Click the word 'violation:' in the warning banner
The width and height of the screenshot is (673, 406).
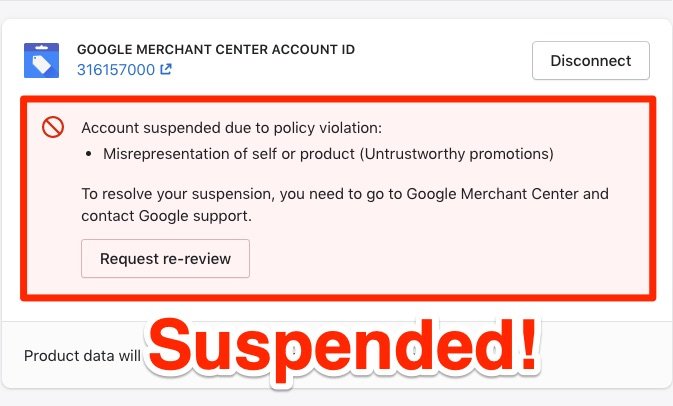point(349,128)
